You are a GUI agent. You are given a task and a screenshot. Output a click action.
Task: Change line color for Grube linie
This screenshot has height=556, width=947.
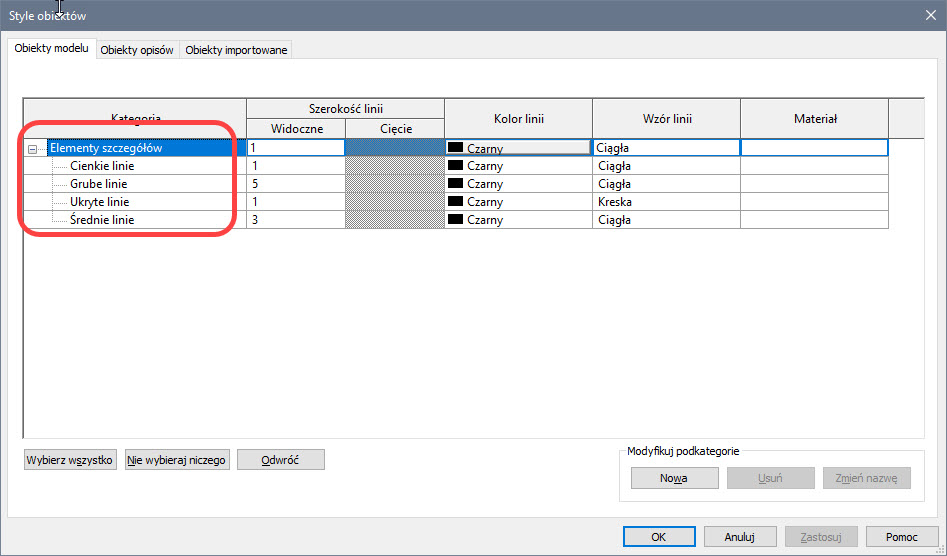[518, 184]
